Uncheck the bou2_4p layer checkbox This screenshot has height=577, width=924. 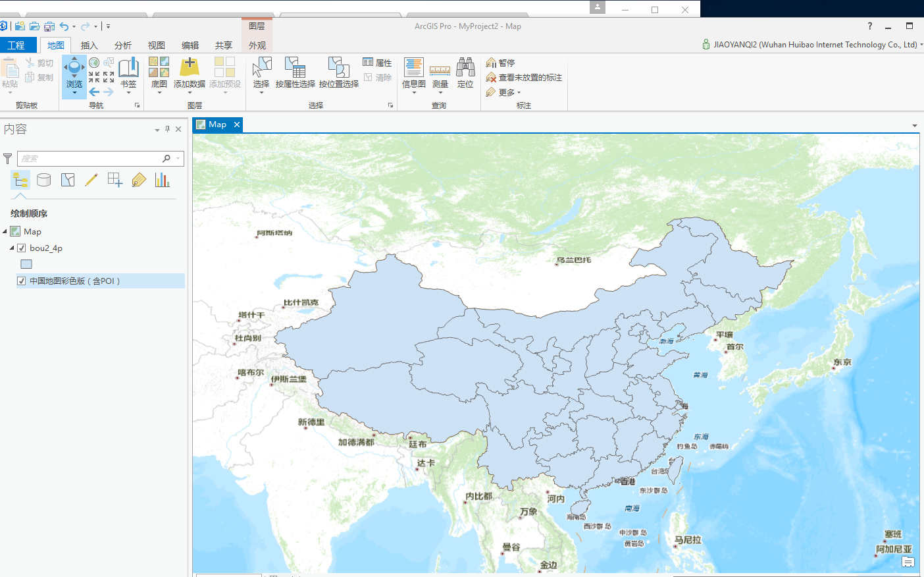coord(21,248)
